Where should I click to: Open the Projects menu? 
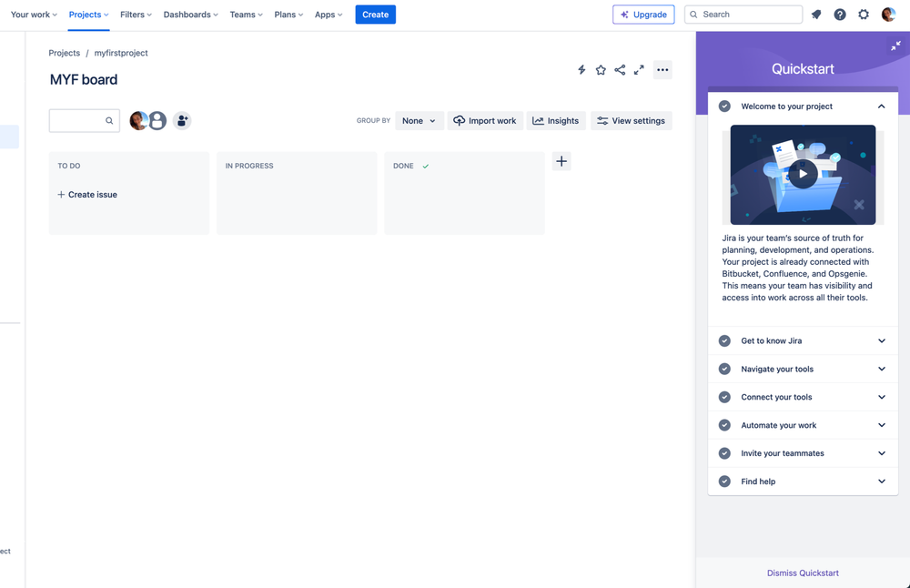(x=88, y=15)
